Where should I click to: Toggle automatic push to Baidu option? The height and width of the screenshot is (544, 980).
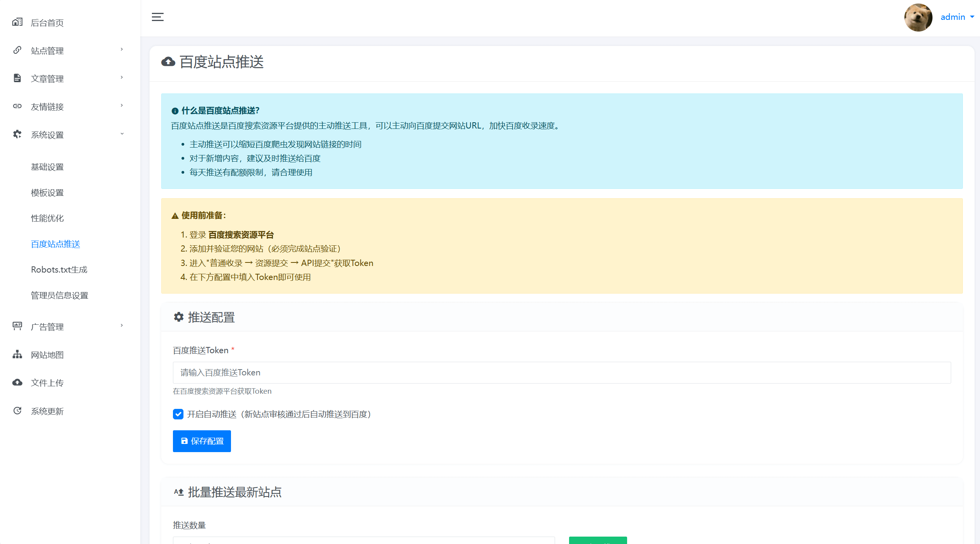tap(178, 414)
